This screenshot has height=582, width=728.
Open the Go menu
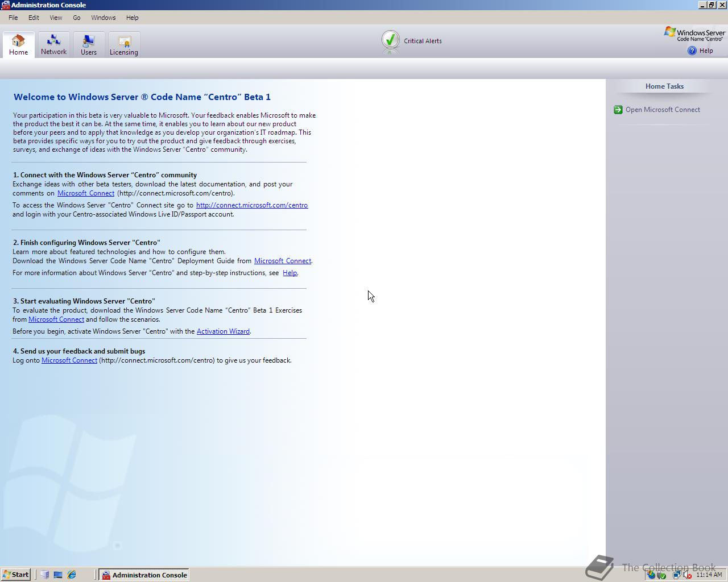coord(76,18)
